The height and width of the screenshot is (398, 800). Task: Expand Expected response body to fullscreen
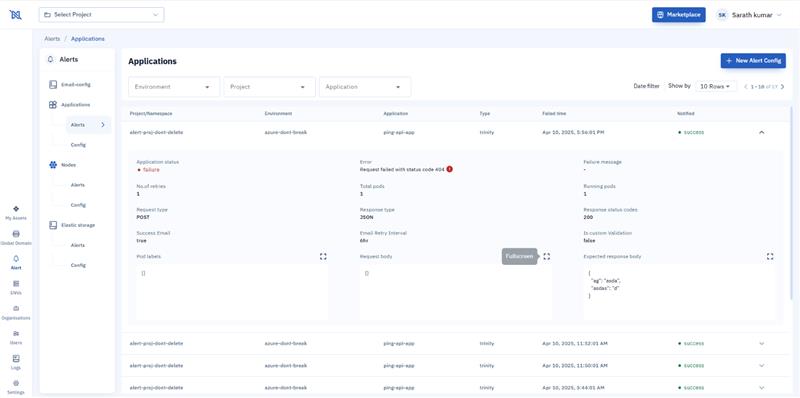[770, 256]
